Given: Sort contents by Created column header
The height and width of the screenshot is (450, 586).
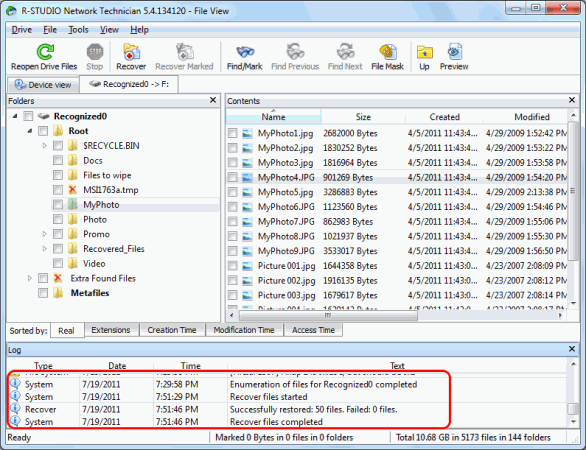Looking at the screenshot, I should [444, 117].
